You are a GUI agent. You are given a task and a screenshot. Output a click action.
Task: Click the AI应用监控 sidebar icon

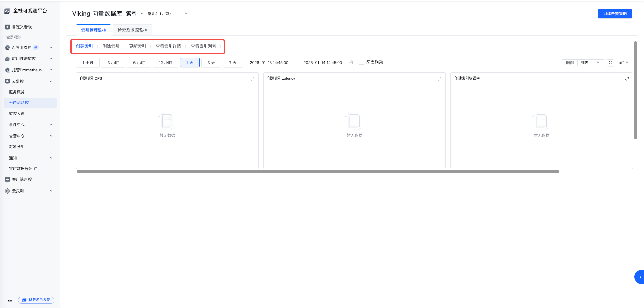tap(7, 48)
